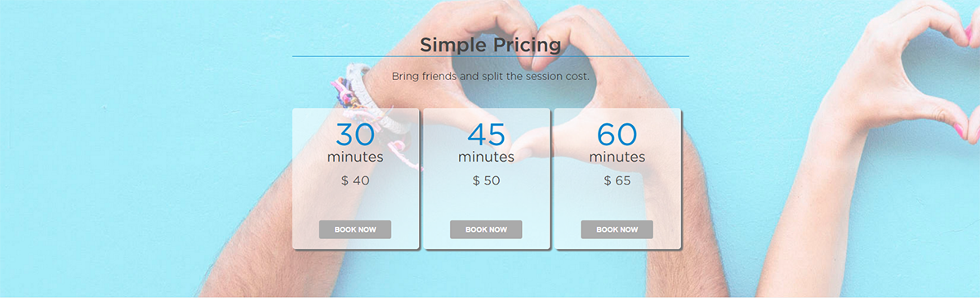The image size is (980, 298).
Task: Click the colorful bracelet on the wrist
Action: pyautogui.click(x=361, y=96)
